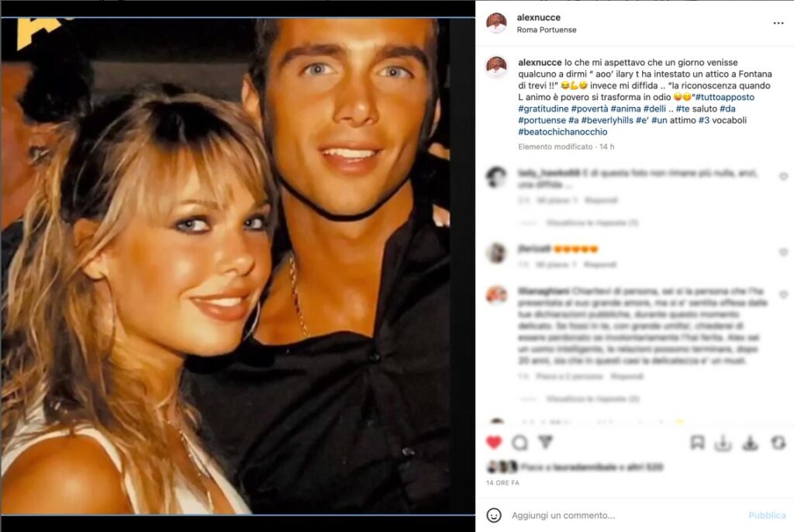794x532 pixels.
Task: Expand replies under the first comment
Action: [x=592, y=223]
